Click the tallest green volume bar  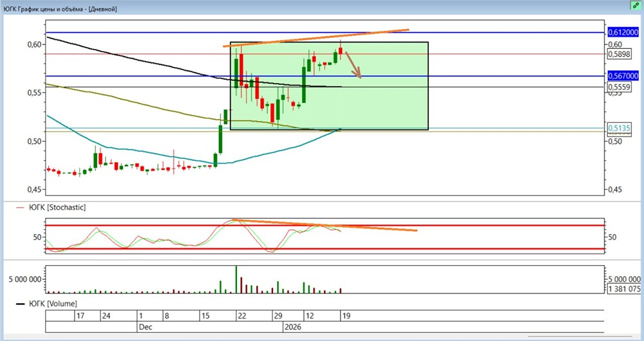[x=236, y=279]
